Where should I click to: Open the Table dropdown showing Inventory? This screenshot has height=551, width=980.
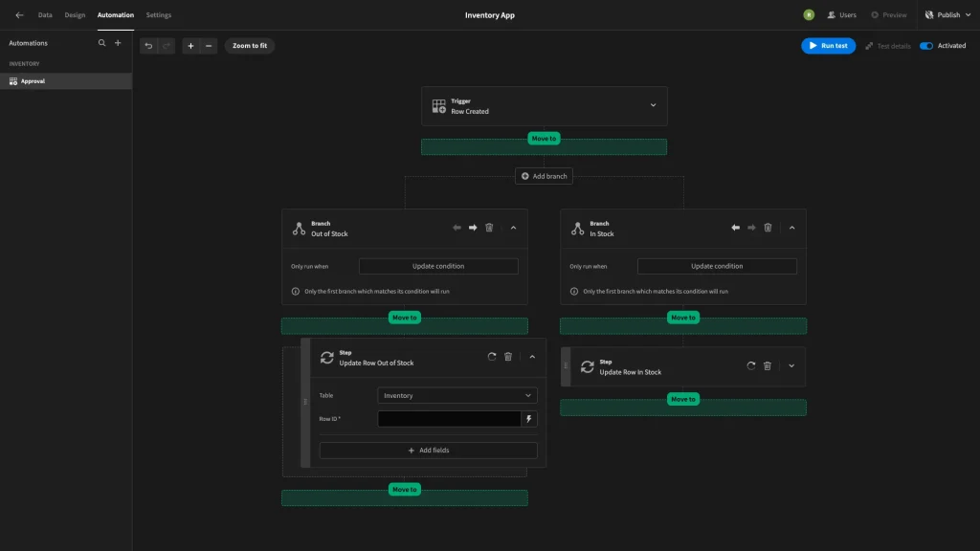point(457,395)
